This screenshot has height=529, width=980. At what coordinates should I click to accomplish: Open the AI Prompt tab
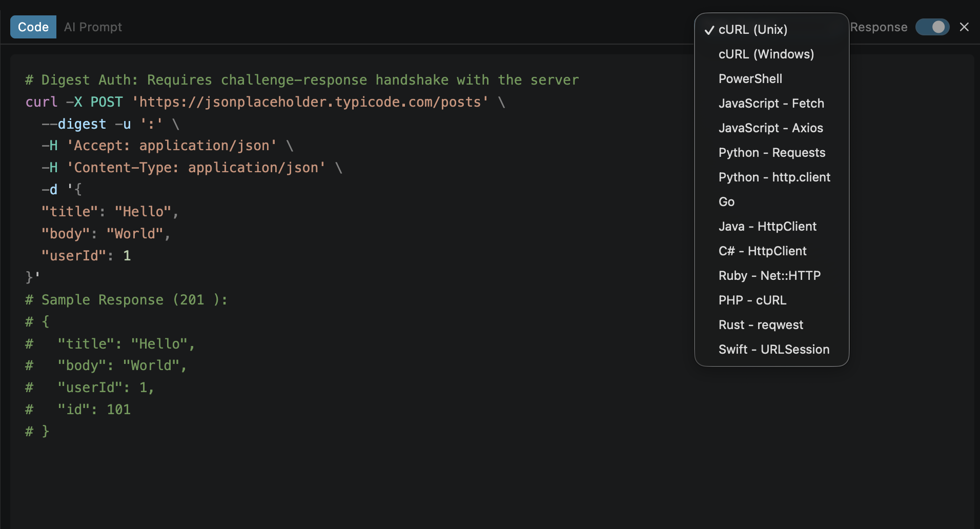coord(93,27)
